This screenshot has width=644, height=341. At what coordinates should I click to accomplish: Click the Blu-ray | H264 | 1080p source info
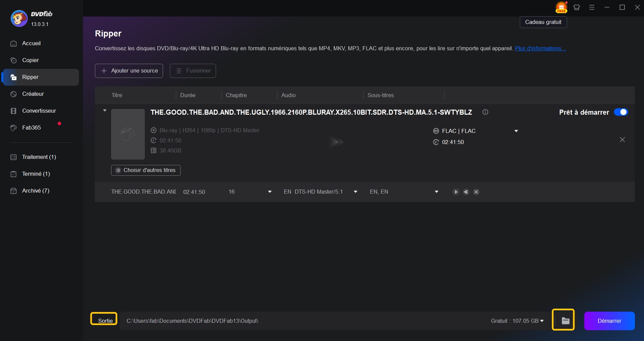click(209, 131)
